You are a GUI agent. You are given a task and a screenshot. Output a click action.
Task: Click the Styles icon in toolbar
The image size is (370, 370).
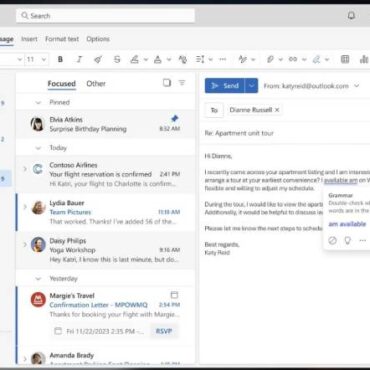point(243,59)
